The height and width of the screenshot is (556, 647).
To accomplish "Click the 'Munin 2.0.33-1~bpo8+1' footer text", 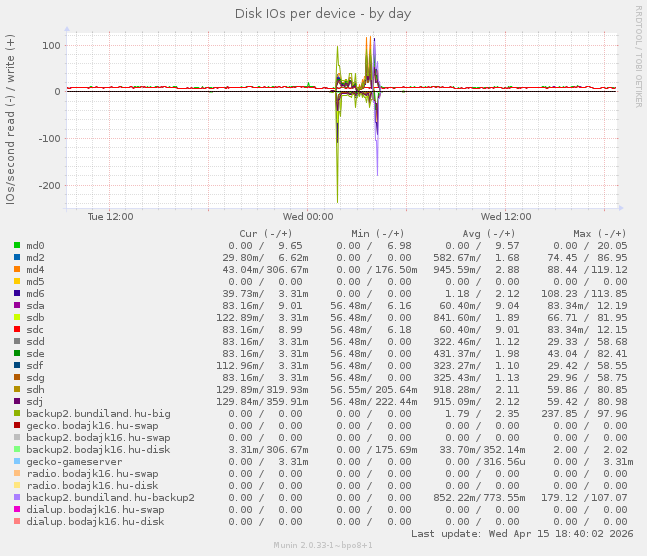I will pyautogui.click(x=323, y=545).
